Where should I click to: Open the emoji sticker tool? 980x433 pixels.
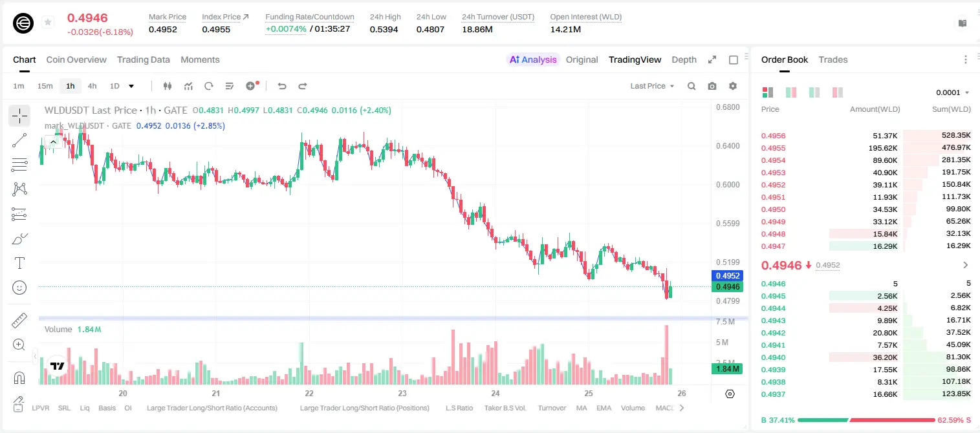(19, 288)
